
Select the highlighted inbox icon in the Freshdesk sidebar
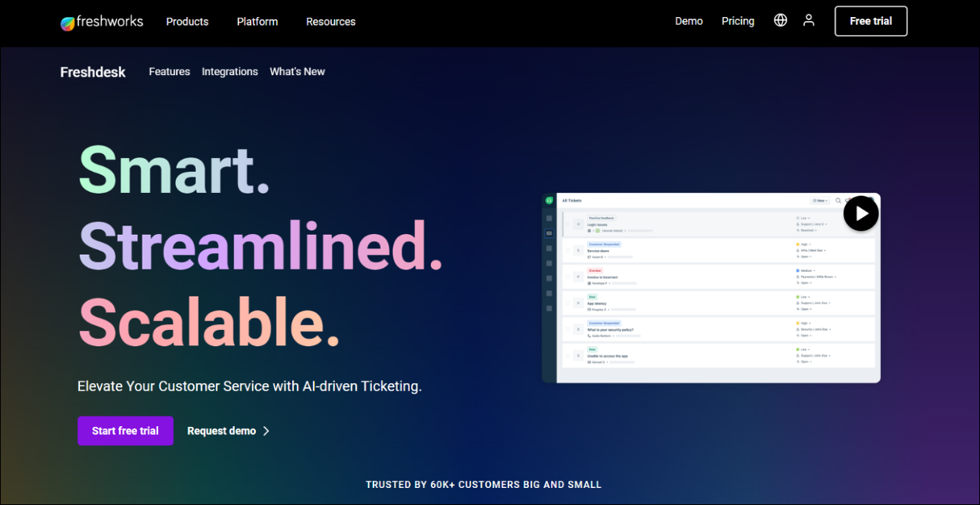(x=549, y=233)
